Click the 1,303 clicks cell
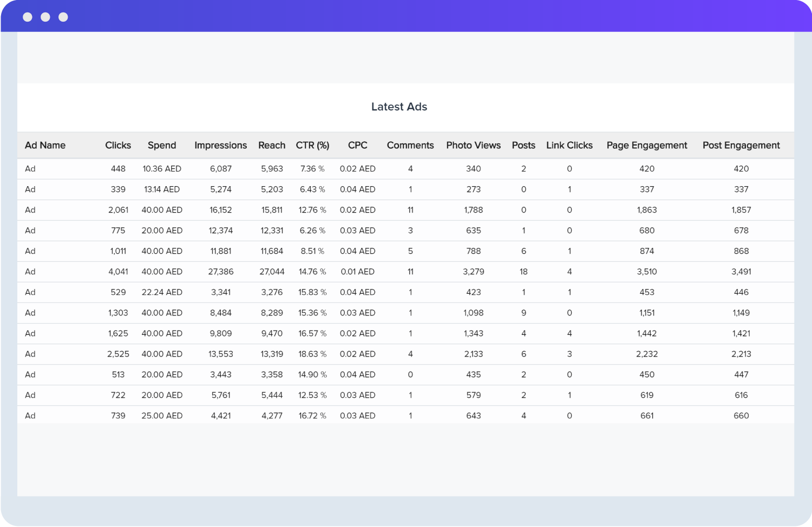812x527 pixels. pos(118,313)
